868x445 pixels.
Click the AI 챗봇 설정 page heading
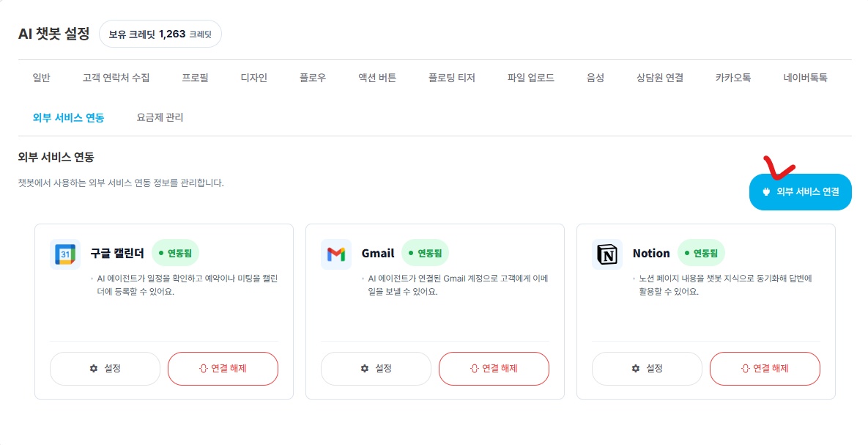point(53,34)
